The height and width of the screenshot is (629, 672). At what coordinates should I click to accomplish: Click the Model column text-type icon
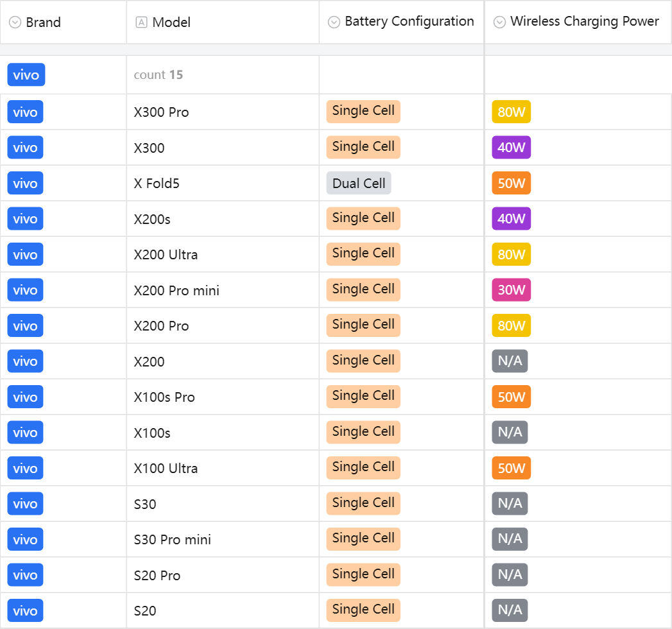[141, 22]
